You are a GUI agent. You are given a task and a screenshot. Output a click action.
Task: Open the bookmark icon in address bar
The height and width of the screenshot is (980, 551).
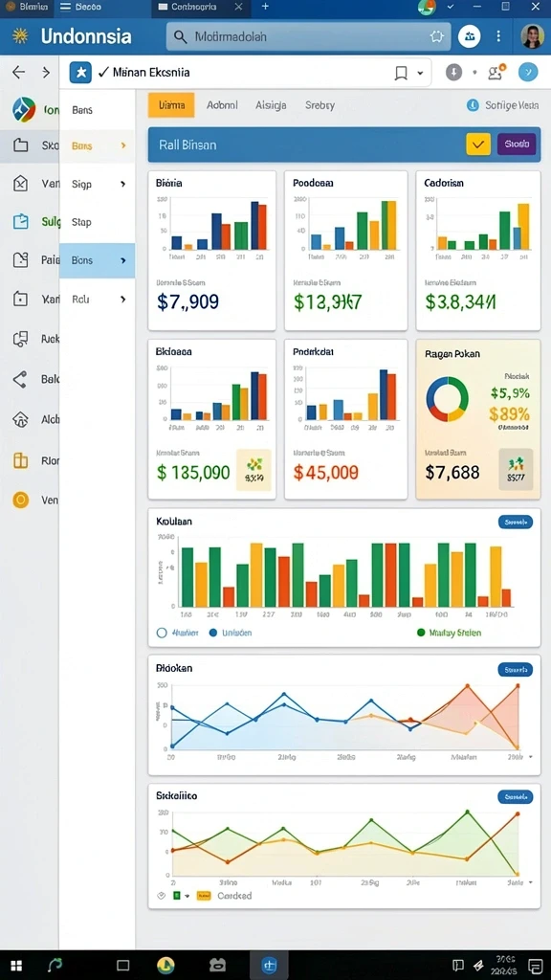(401, 73)
